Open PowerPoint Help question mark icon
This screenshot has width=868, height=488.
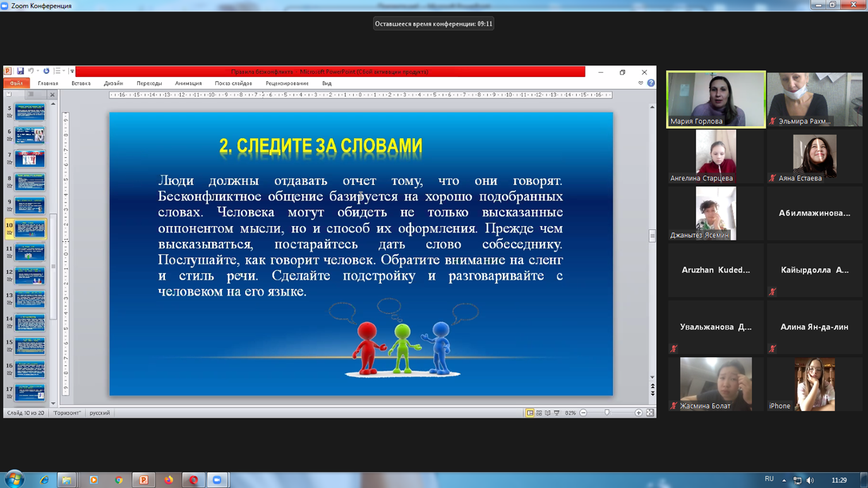[x=651, y=83]
